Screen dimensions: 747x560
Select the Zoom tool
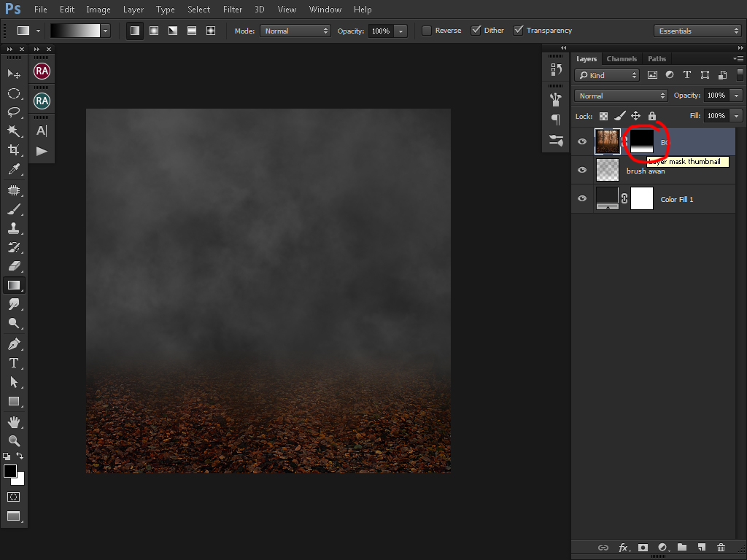[x=13, y=441]
